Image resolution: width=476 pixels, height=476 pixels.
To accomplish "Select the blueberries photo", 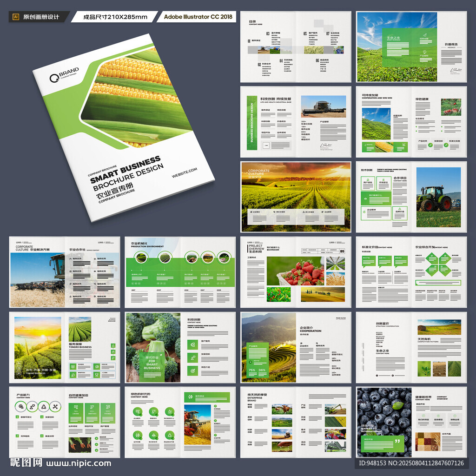I will tap(384, 422).
